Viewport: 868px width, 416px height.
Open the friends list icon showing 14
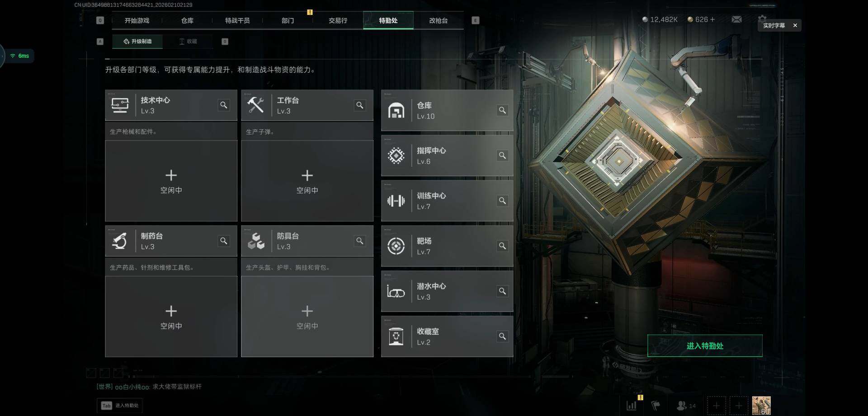(686, 406)
